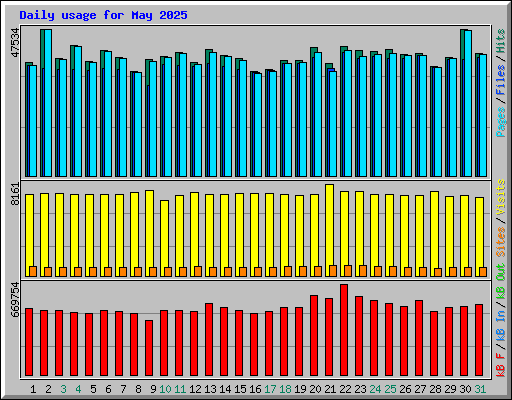Screen dimensions: 512x400
Task: Click day 15 on the x-axis
Action: click(240, 389)
